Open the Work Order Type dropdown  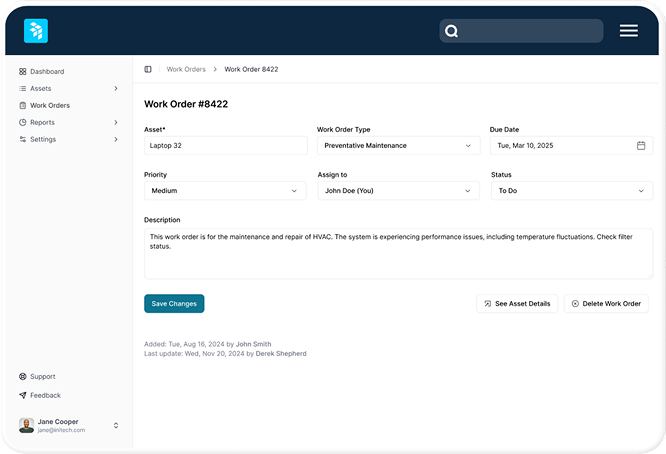tap(398, 145)
